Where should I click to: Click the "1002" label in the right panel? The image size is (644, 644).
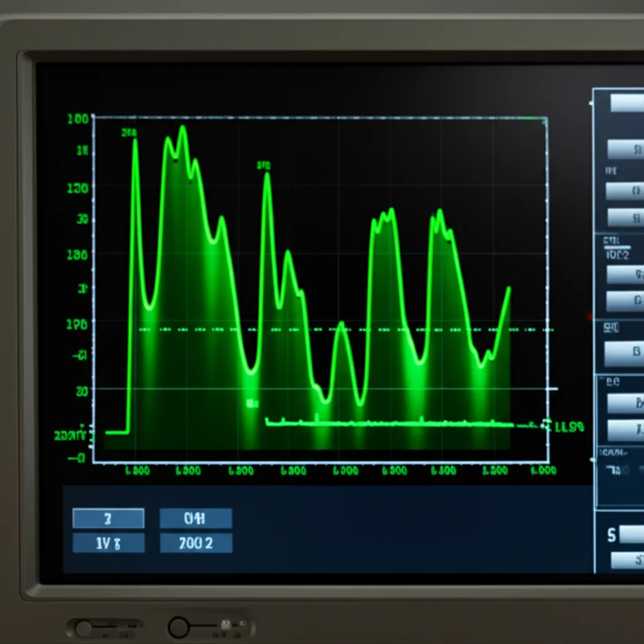point(617,255)
